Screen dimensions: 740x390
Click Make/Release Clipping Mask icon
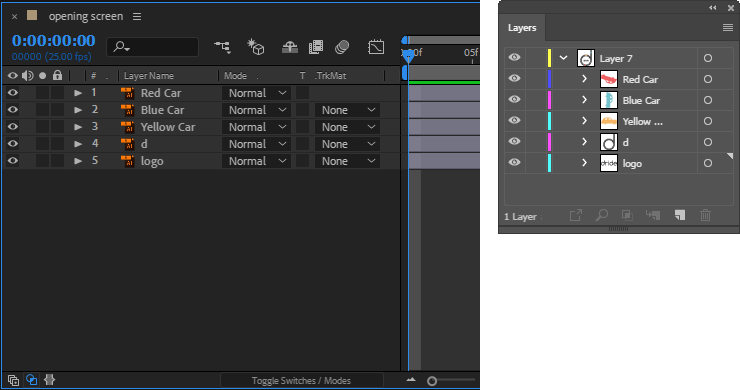click(627, 216)
